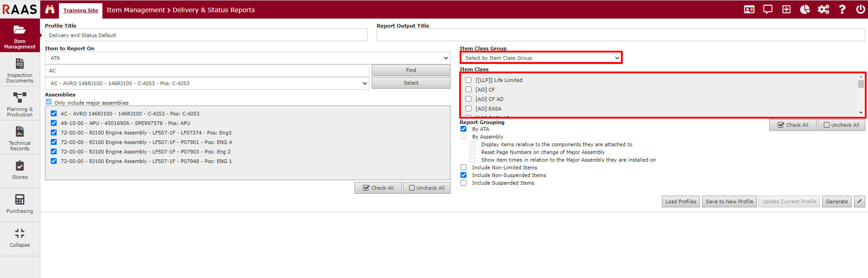
Task: Click the Report Output Title field
Action: [x=620, y=35]
